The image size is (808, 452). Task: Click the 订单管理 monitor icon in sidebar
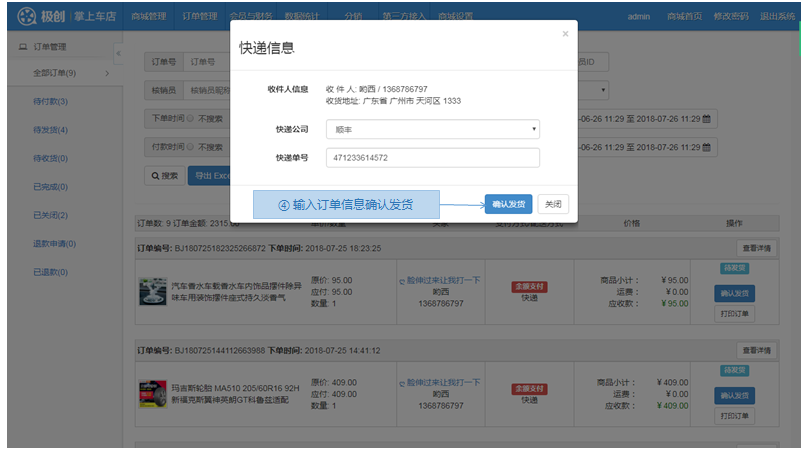pyautogui.click(x=23, y=46)
